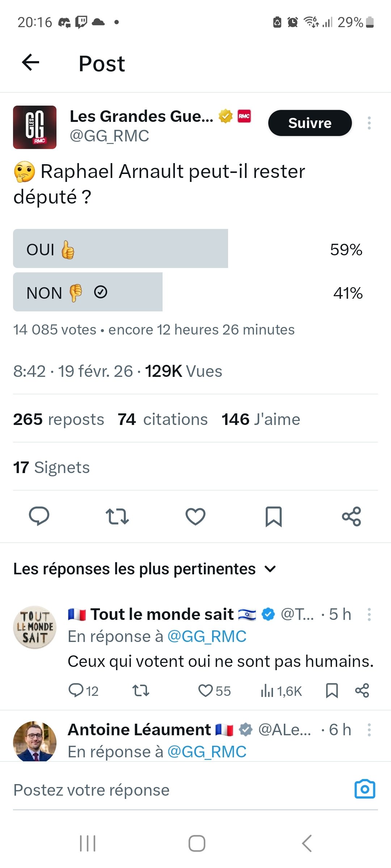This screenshot has width=391, height=868.
Task: Open the @GG_RMC mention link in first reply
Action: pos(207,637)
